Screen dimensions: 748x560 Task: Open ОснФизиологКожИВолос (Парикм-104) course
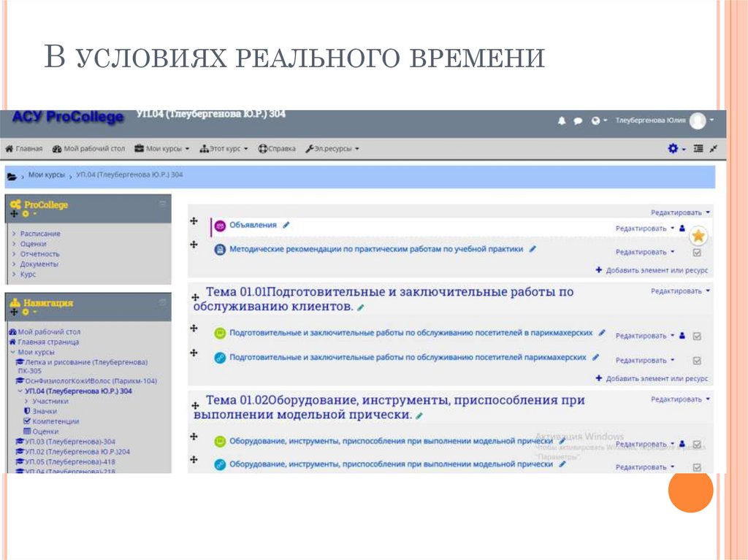(86, 380)
